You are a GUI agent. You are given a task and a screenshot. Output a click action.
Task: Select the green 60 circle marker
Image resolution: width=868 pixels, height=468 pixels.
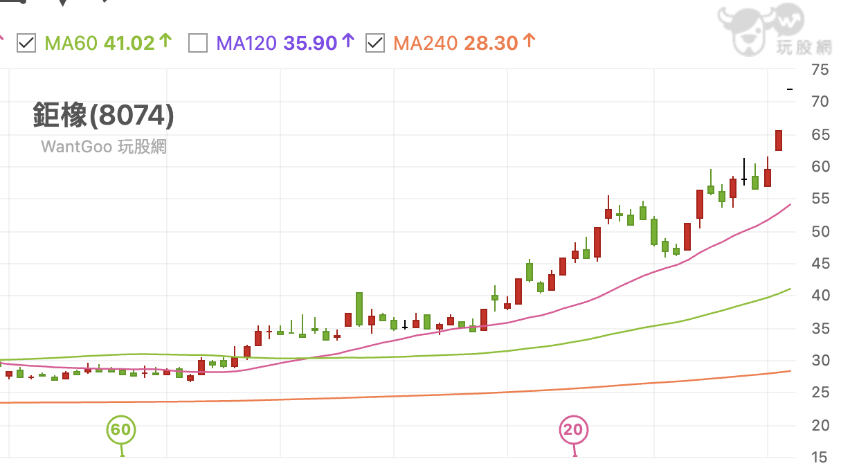(x=120, y=430)
